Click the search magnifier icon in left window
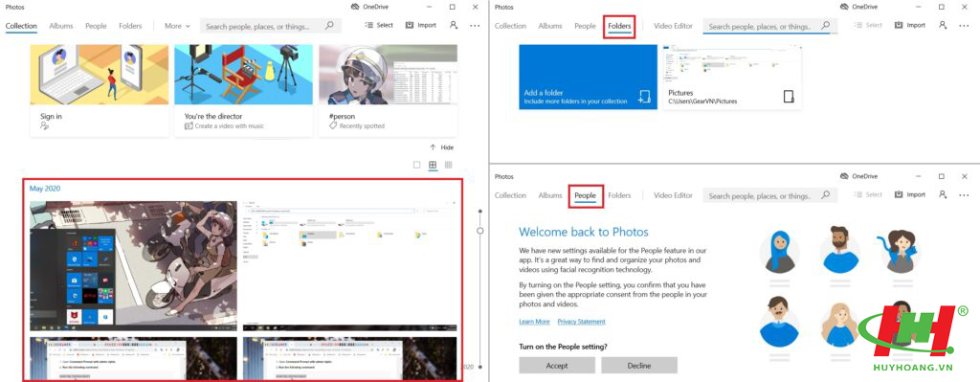 point(329,26)
